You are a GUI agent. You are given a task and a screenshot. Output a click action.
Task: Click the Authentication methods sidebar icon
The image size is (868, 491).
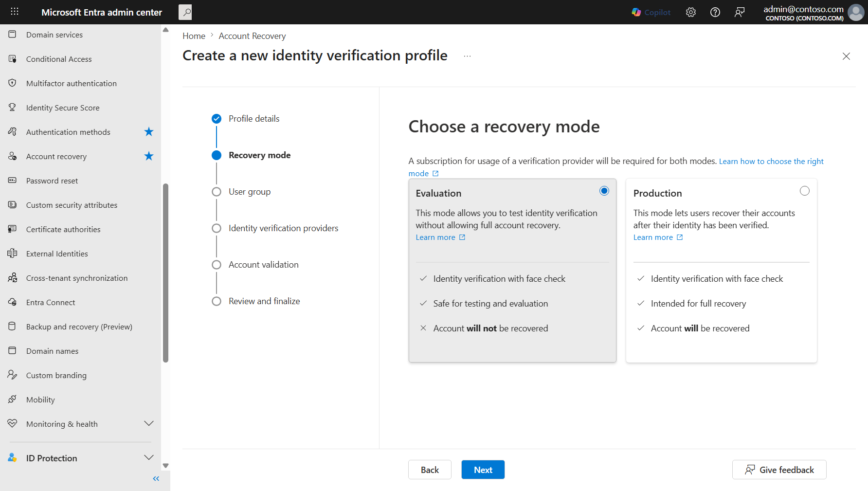click(13, 132)
